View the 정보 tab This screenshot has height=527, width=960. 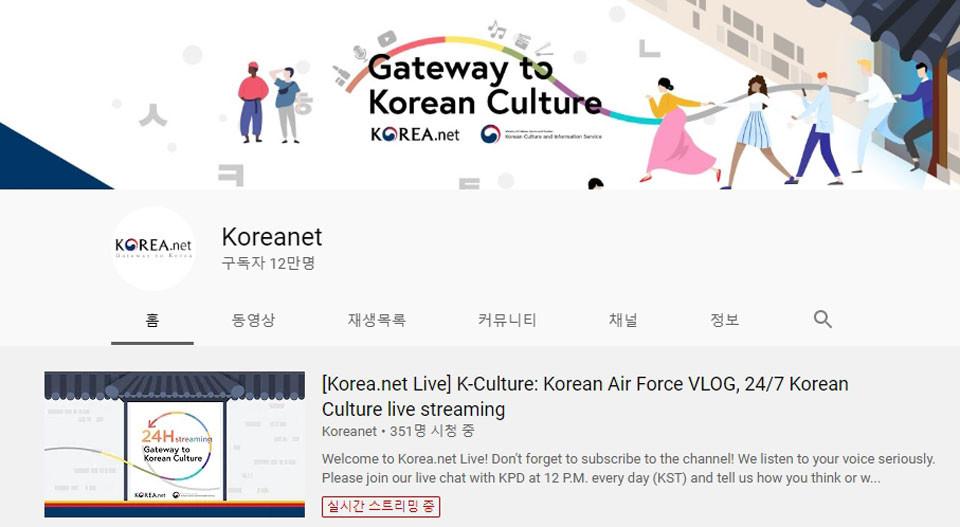click(x=724, y=320)
